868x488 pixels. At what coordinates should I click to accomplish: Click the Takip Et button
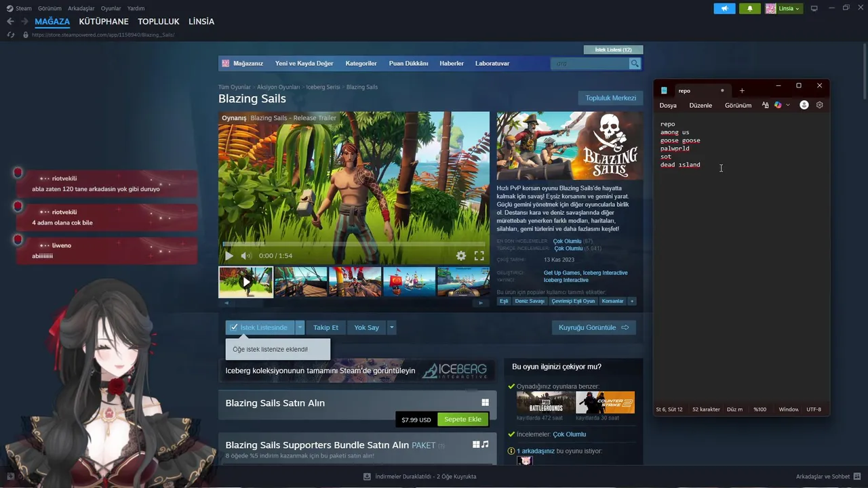pos(325,327)
